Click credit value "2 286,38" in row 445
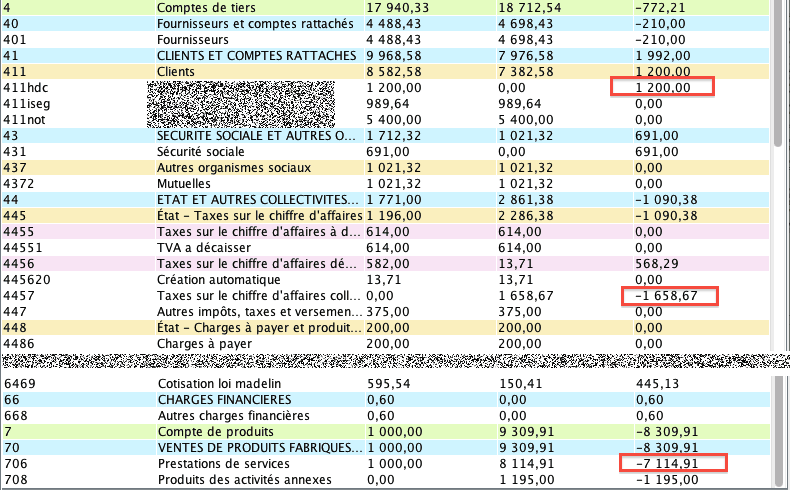The height and width of the screenshot is (490, 790). click(526, 216)
